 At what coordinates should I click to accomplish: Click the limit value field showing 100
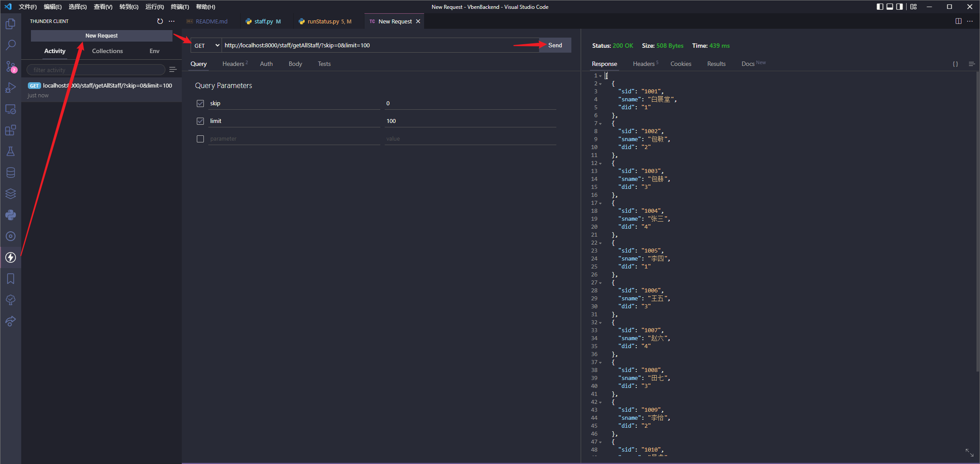pos(470,121)
